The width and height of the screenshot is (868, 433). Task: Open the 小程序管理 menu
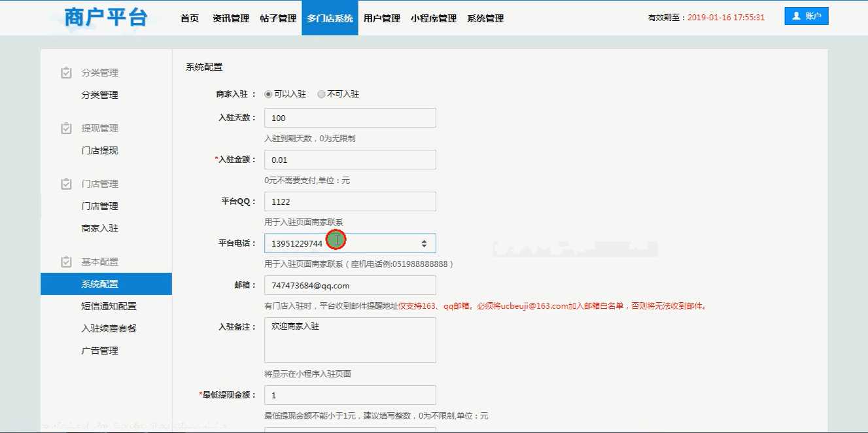[434, 18]
